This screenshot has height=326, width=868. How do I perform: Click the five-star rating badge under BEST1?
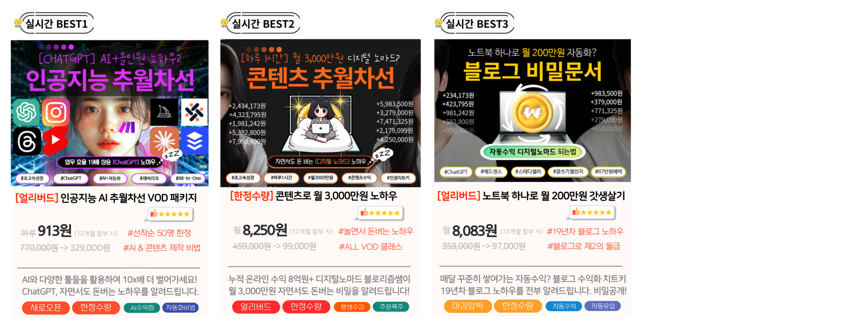pyautogui.click(x=170, y=214)
